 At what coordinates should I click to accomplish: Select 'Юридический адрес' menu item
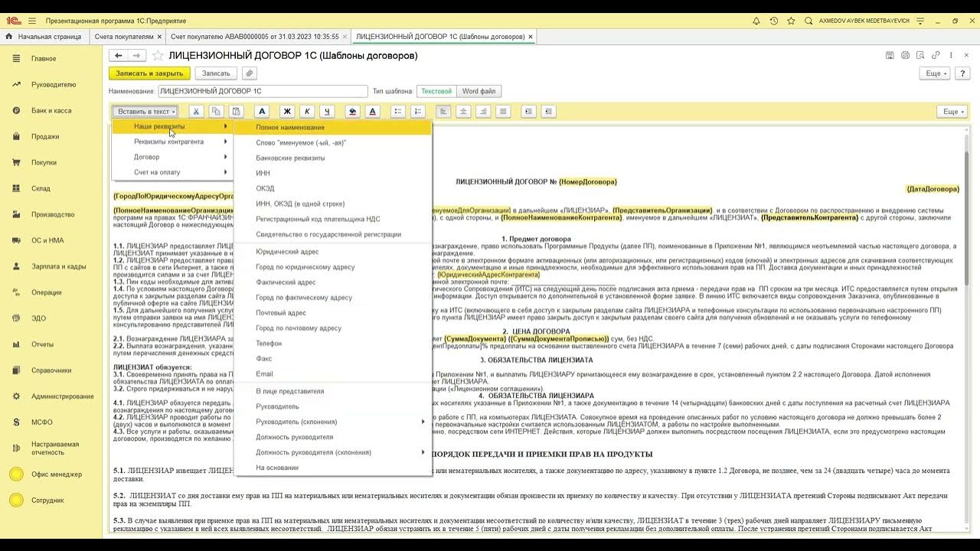[332, 252]
